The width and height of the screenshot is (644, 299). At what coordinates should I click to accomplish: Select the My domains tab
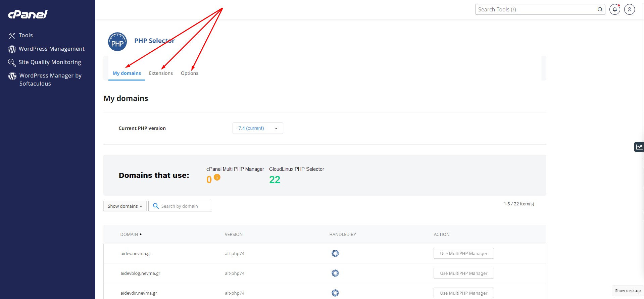tap(127, 73)
